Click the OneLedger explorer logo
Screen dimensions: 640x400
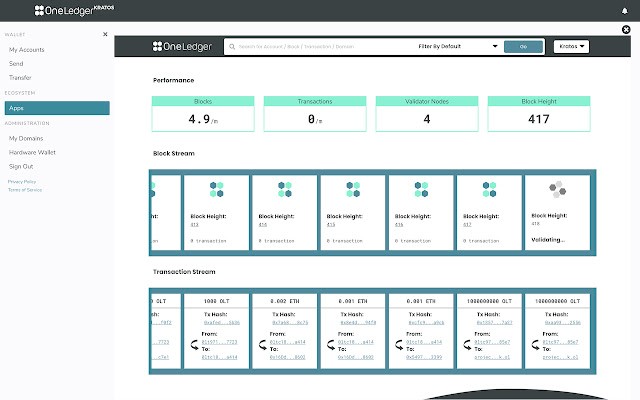[182, 47]
